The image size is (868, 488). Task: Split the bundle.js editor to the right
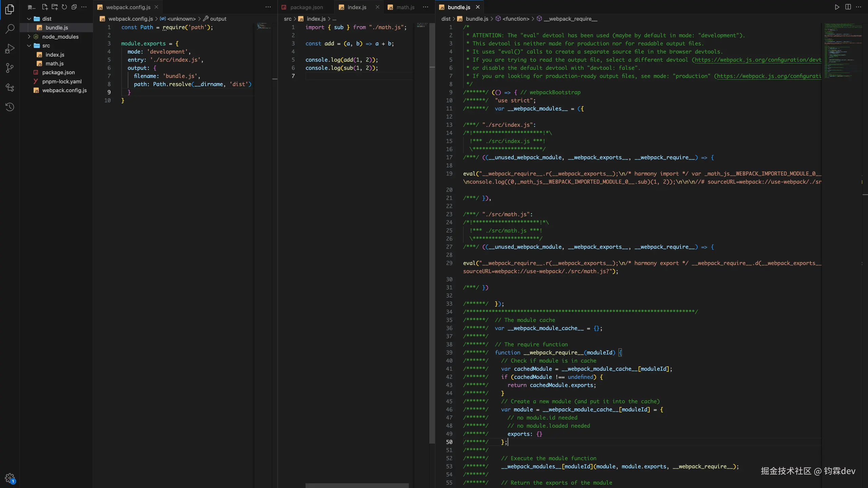[848, 7]
